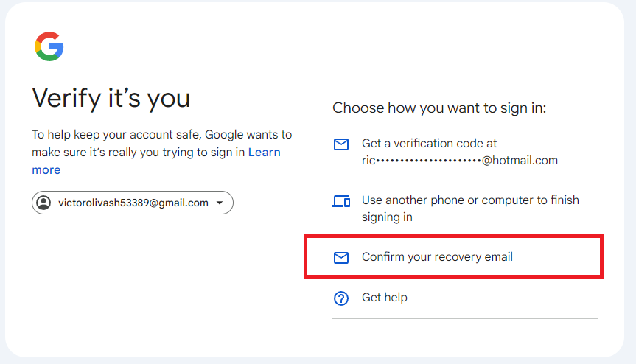
Task: Choose Use another phone or computer option
Action: 470,209
